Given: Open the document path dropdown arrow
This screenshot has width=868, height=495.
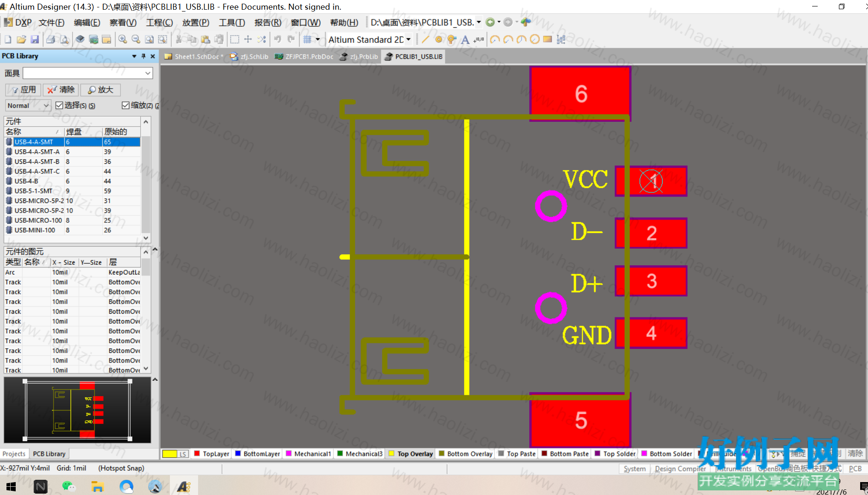Looking at the screenshot, I should click(479, 22).
